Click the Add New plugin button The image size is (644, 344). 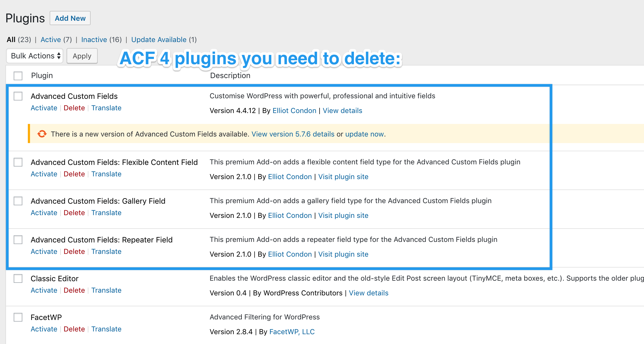pyautogui.click(x=70, y=18)
